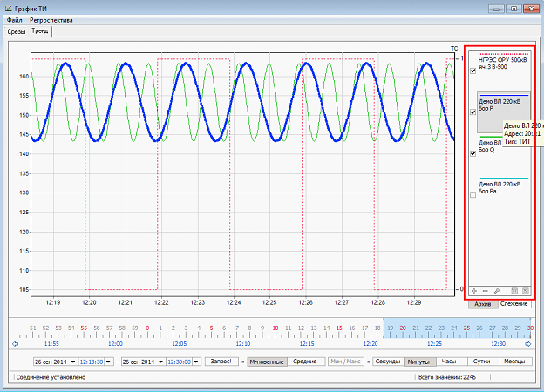Screen dimensions: 544x392
Task: Select the Часы interval button
Action: coord(448,361)
